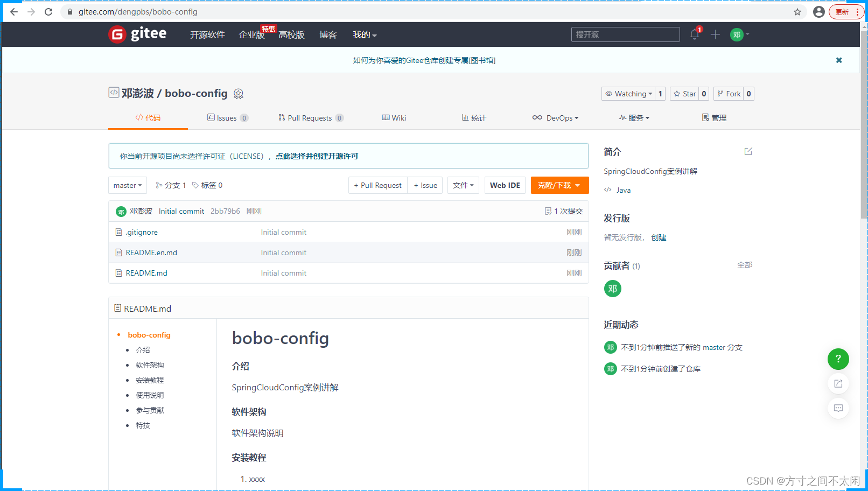The height and width of the screenshot is (491, 868).
Task: Launch the Web IDE
Action: (x=505, y=185)
